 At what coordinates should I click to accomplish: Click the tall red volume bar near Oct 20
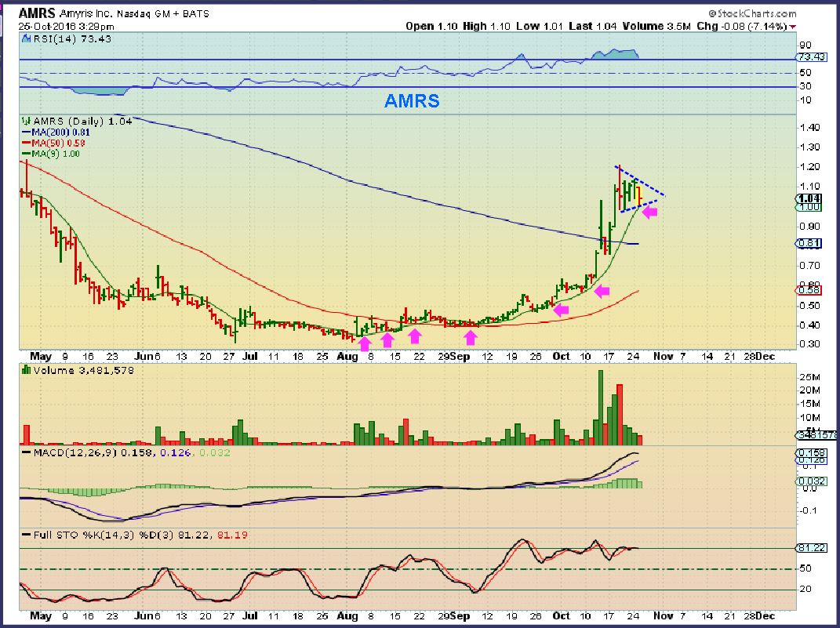tap(620, 415)
